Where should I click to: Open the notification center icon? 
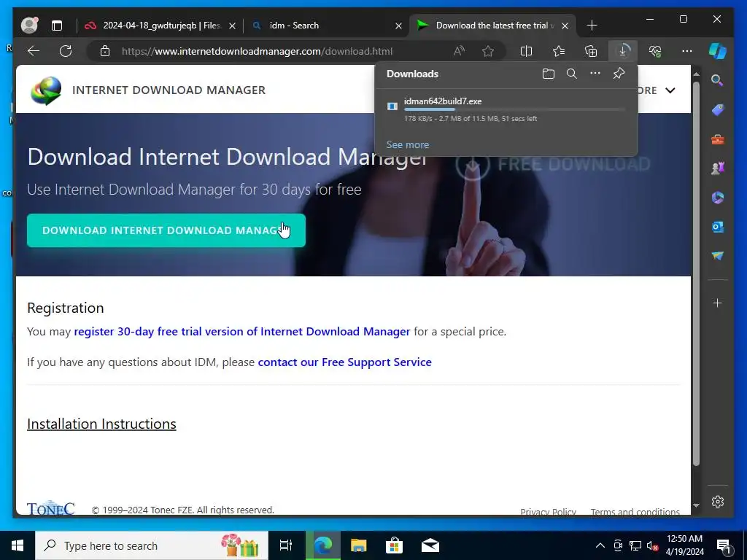[724, 546]
